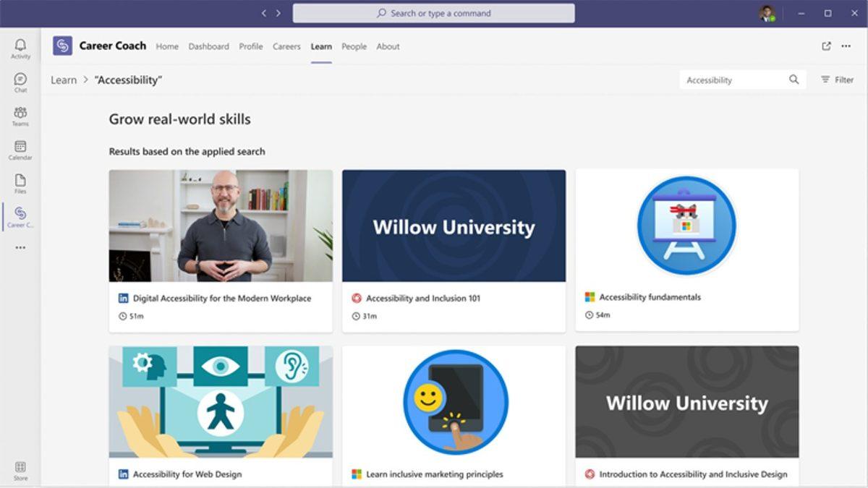Click the Learn breadcrumb link
Screen dimensions: 868x488
(x=63, y=80)
